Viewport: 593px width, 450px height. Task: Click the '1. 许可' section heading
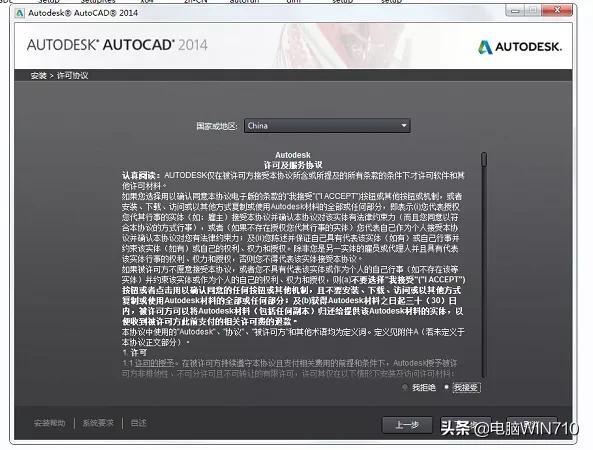click(135, 353)
